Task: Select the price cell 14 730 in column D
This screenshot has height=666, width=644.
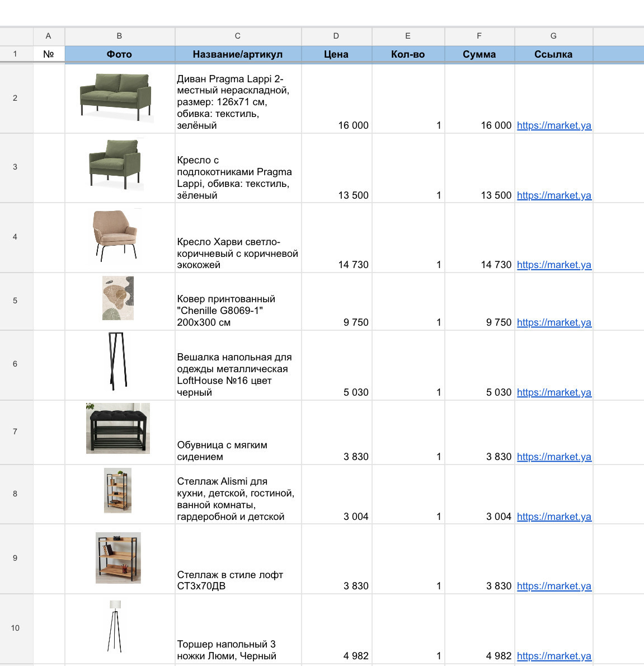Action: (337, 237)
